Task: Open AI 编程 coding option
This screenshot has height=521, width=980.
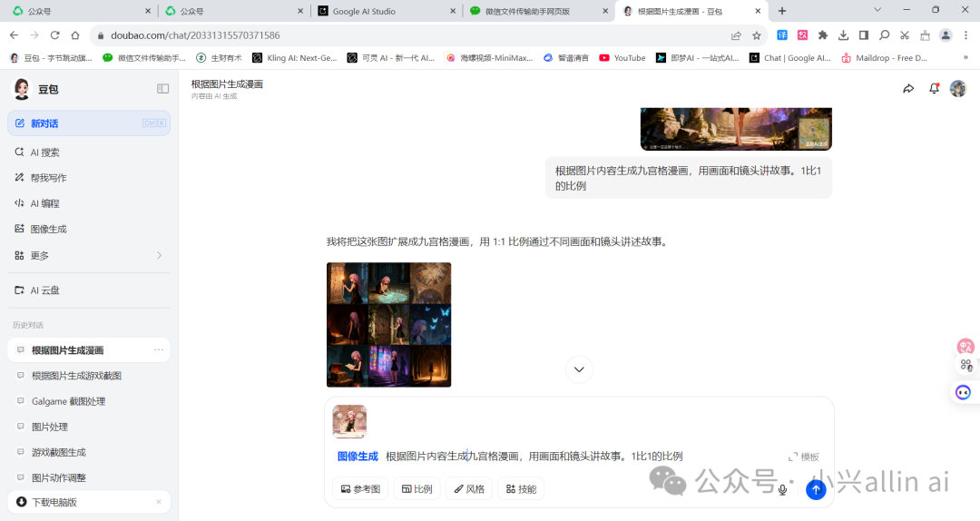Action: [x=89, y=203]
